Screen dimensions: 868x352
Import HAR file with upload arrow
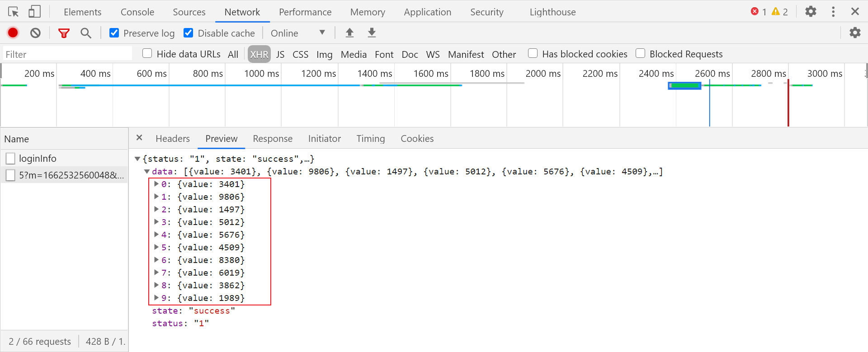[x=349, y=33]
